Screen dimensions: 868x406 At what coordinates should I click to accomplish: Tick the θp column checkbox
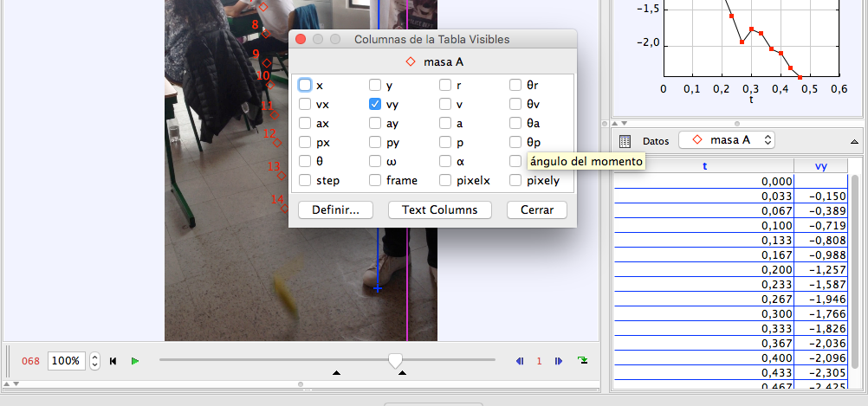(x=516, y=142)
